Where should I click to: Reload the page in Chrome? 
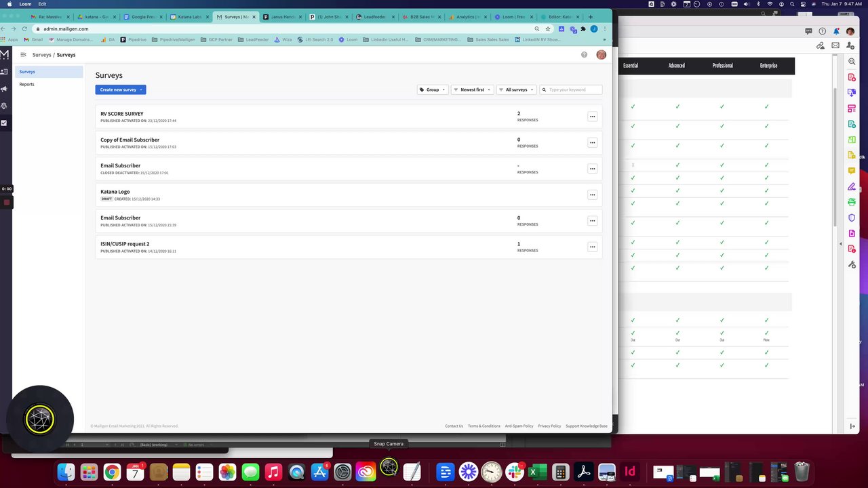click(x=24, y=29)
